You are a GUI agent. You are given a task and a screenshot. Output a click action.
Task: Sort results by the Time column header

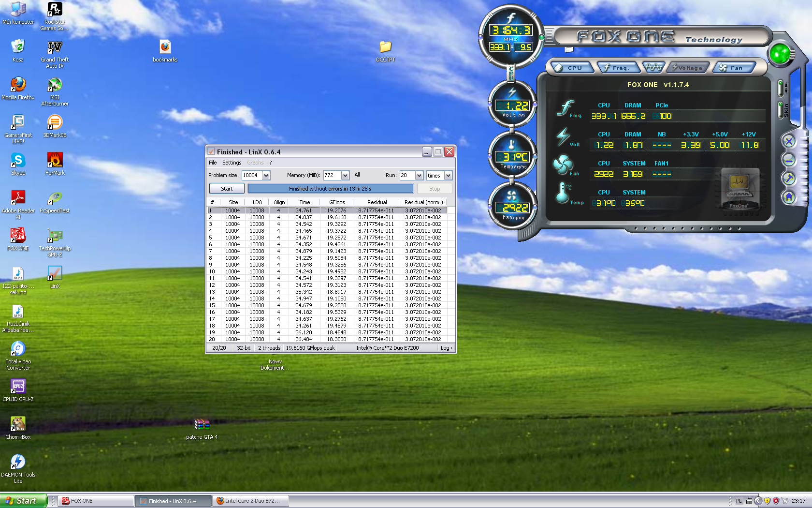coord(304,202)
